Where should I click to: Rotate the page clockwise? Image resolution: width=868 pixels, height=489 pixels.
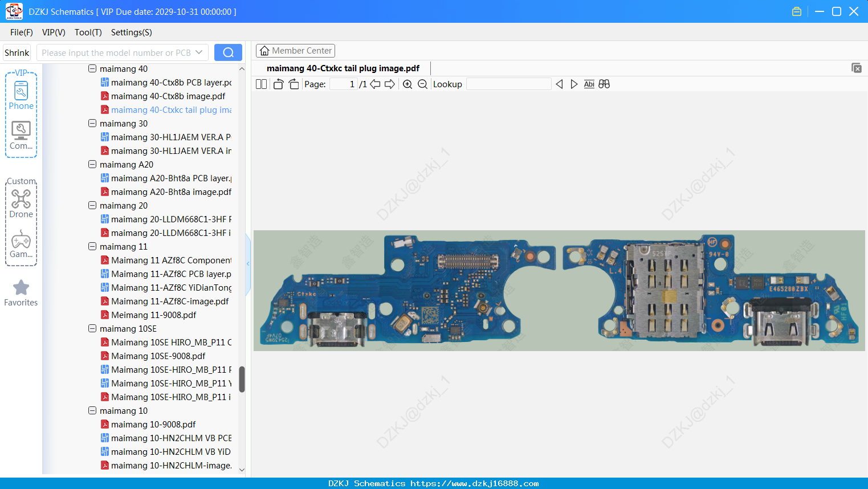294,84
